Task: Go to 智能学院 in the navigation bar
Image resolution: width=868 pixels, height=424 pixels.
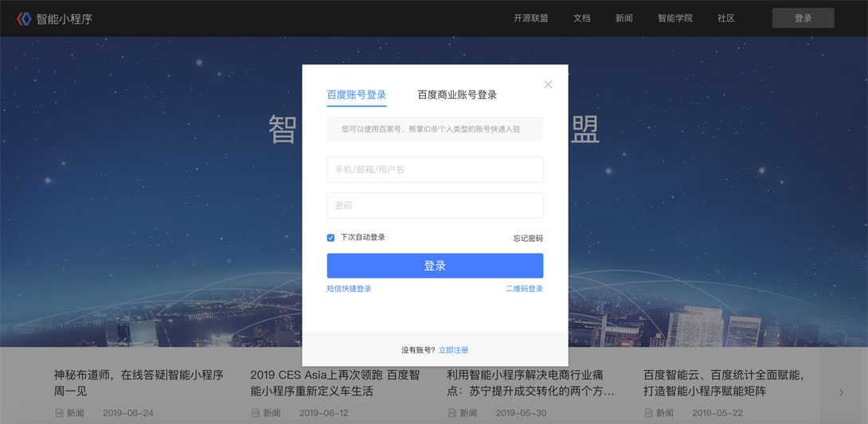Action: pyautogui.click(x=674, y=18)
